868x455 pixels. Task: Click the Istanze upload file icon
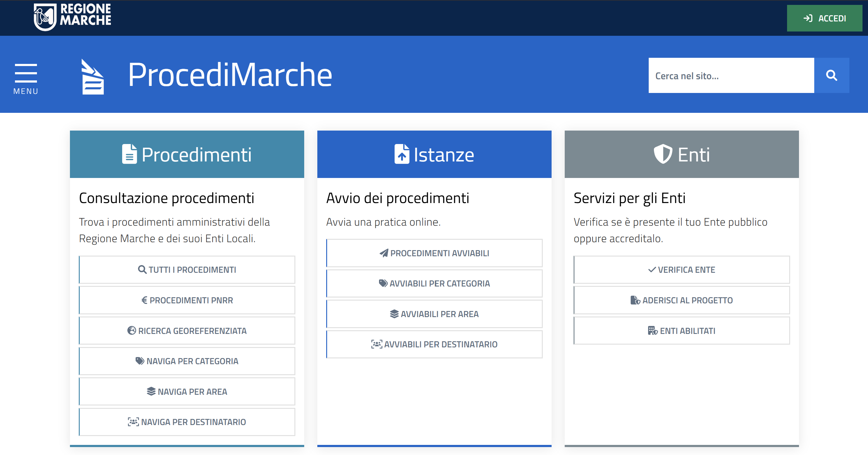(402, 154)
